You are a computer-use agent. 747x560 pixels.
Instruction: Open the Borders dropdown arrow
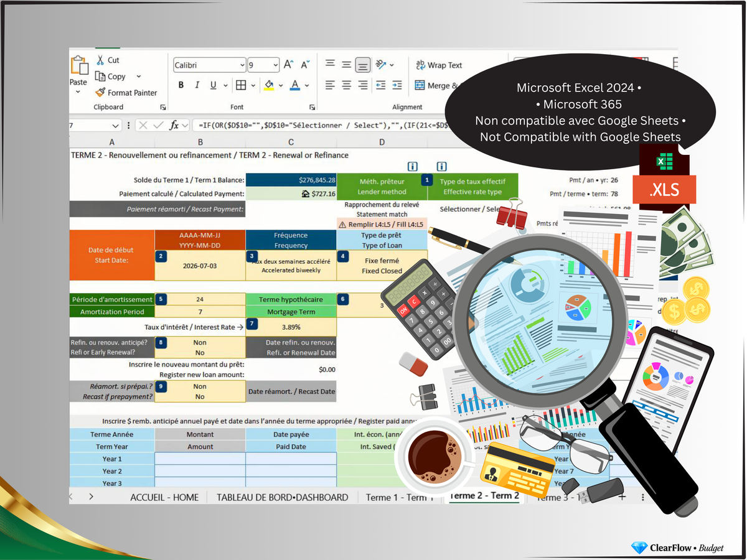[253, 85]
